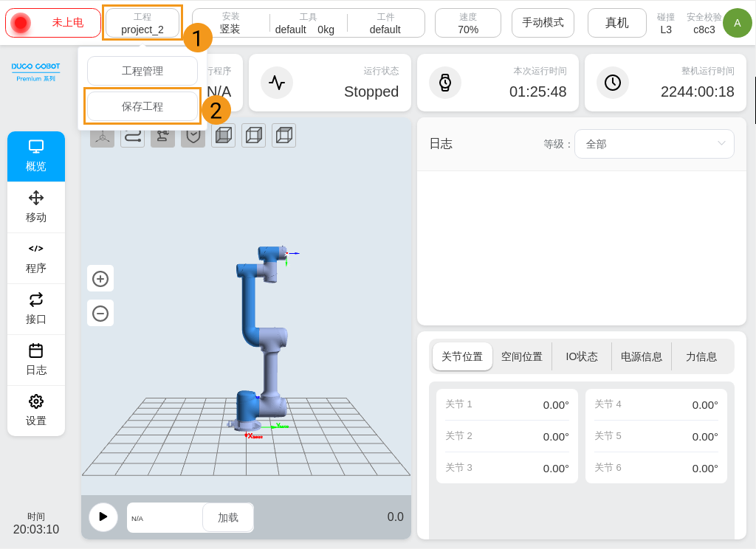Choose 保存工程 to save project
The width and height of the screenshot is (756, 549).
click(142, 106)
